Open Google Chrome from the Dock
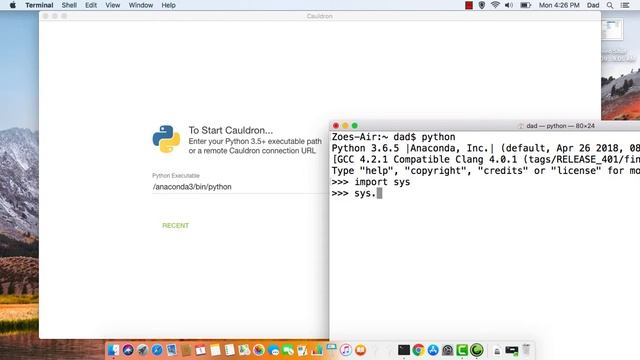The height and width of the screenshot is (360, 640). 418,350
